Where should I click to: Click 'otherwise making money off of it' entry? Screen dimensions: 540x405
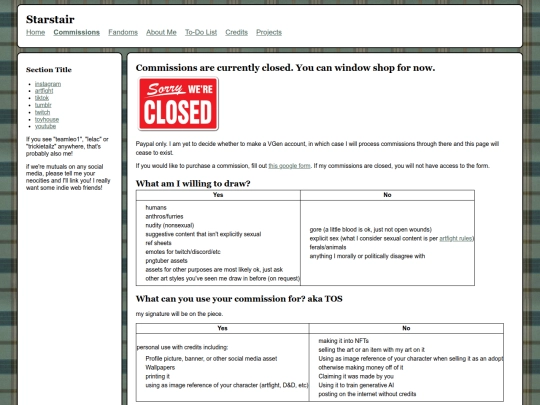tap(361, 367)
